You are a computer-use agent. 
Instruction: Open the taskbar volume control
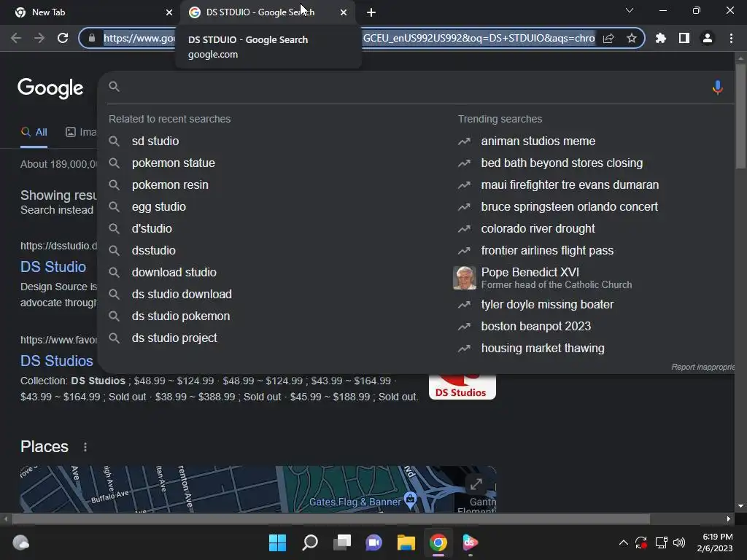click(x=679, y=542)
